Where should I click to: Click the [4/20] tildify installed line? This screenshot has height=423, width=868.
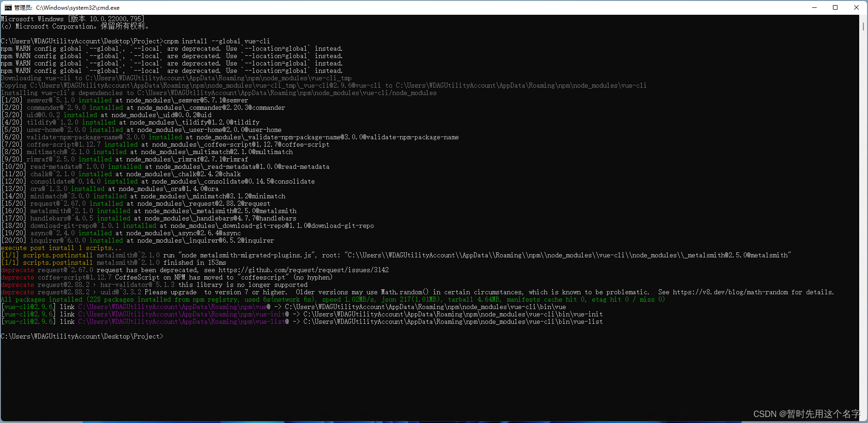pos(130,122)
